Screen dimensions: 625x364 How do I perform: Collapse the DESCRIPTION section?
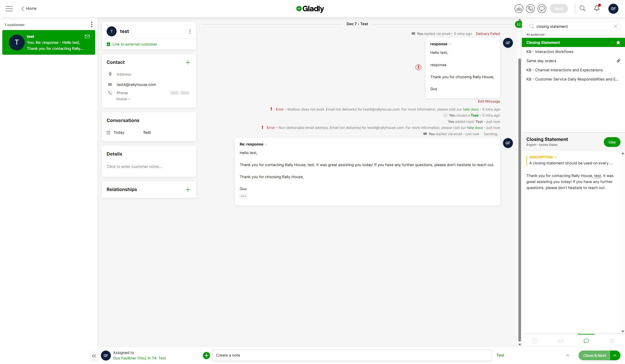pyautogui.click(x=543, y=157)
